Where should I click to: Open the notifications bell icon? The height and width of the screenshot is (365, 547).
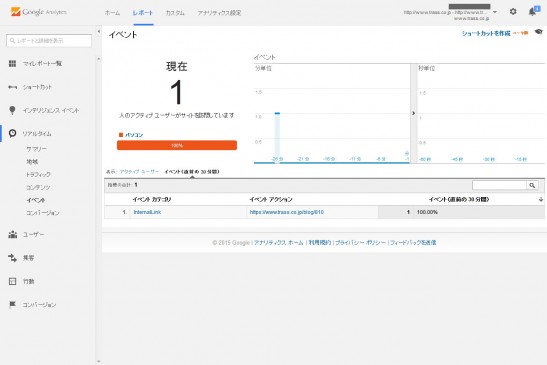pos(532,12)
